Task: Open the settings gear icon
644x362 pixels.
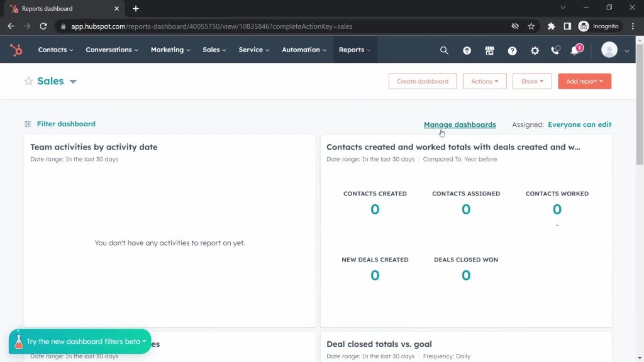Action: pos(535,50)
